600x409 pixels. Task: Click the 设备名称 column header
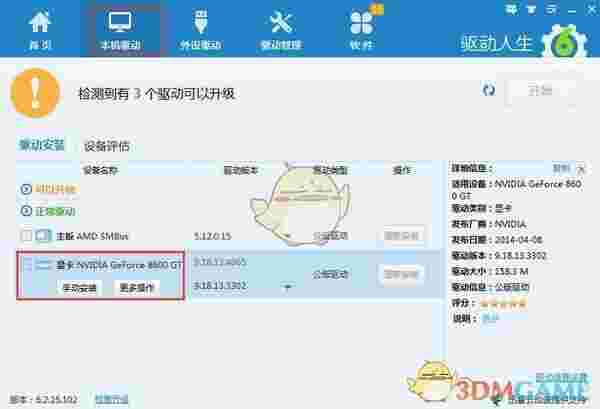[x=100, y=170]
